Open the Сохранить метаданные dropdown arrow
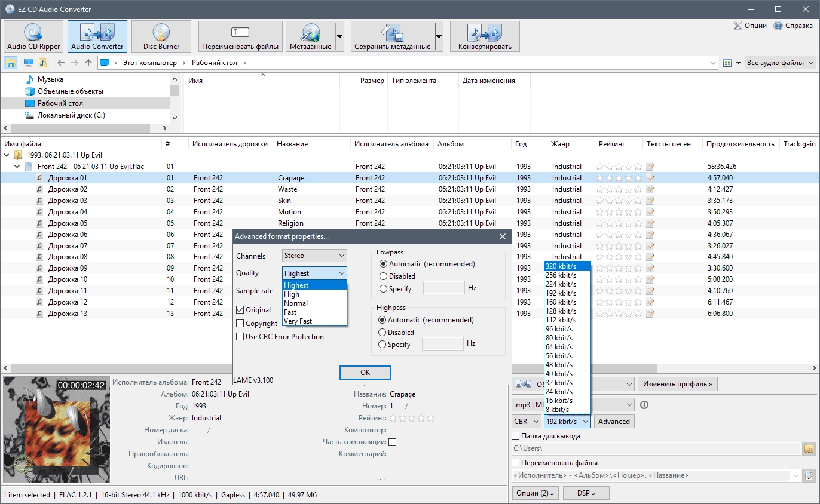 click(x=439, y=36)
